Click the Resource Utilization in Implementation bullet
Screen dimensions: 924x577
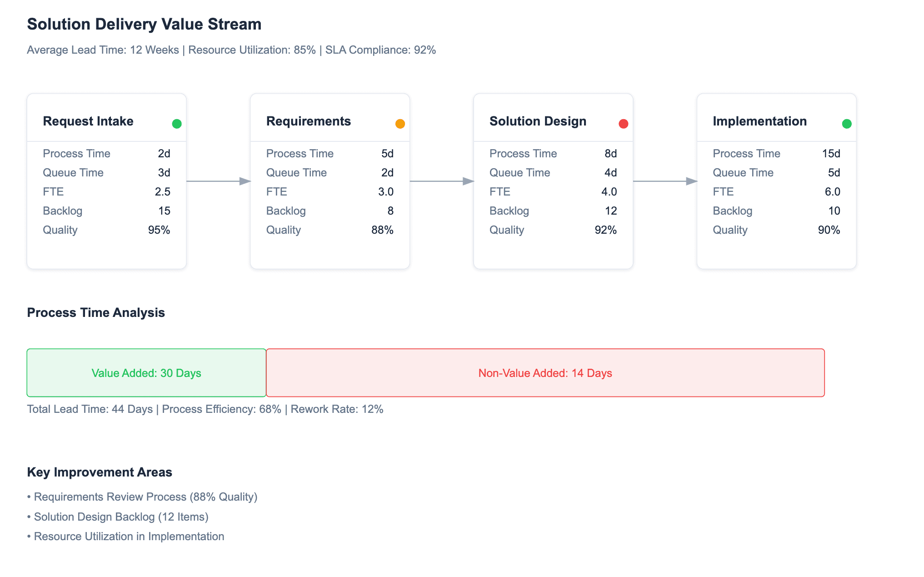[x=125, y=537]
